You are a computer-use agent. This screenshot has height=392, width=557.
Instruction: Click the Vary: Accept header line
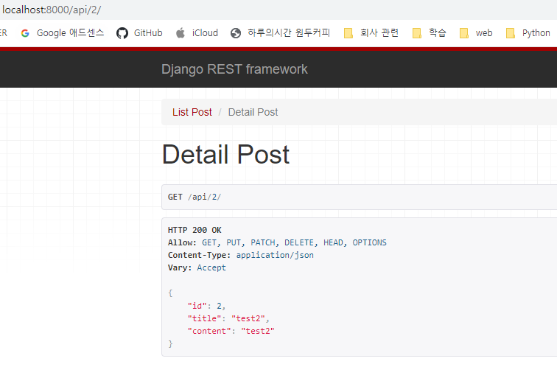tap(197, 267)
